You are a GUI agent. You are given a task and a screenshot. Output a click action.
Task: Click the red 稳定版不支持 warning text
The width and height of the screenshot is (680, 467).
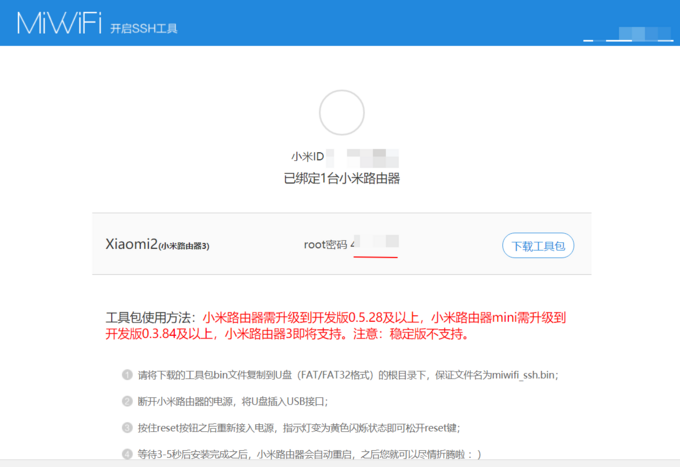[x=427, y=334]
